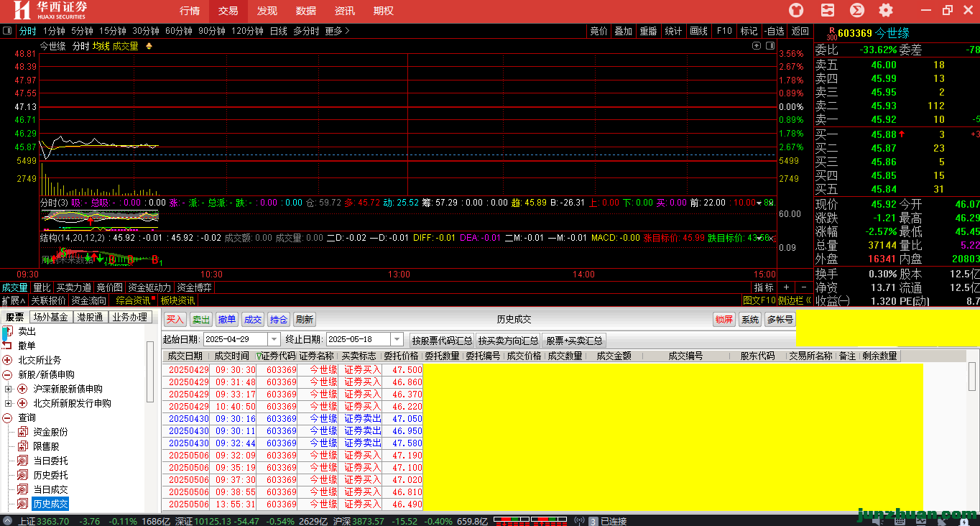Screen dimensions: 980x526
Task: Expand 沪深新股新债申购 tree node
Action: pos(9,389)
